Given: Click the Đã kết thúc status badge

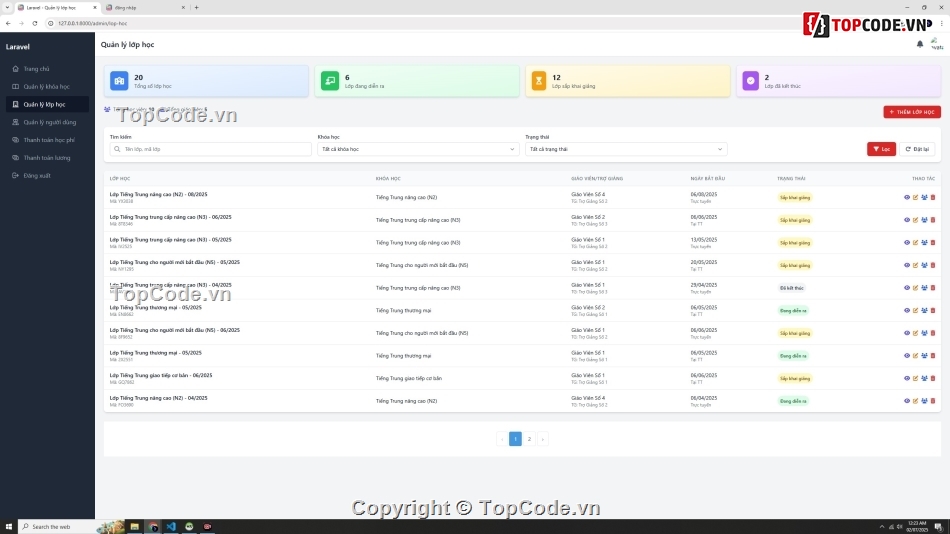Looking at the screenshot, I should tap(791, 288).
